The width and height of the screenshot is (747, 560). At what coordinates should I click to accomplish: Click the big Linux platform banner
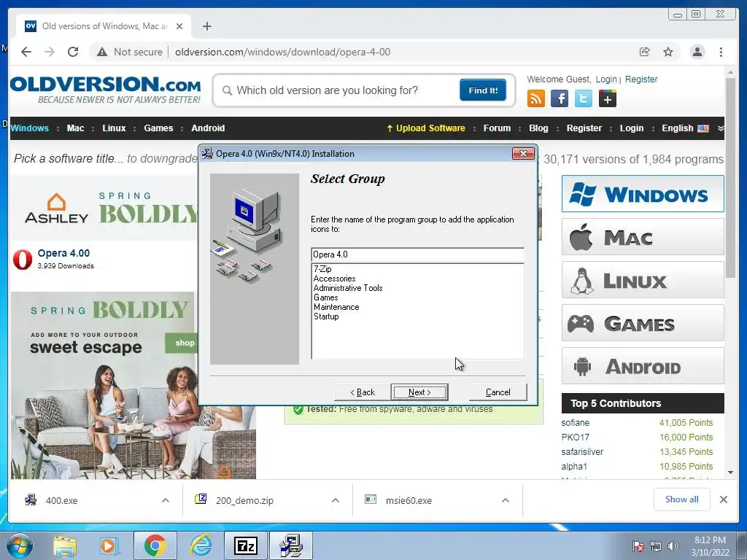(643, 279)
